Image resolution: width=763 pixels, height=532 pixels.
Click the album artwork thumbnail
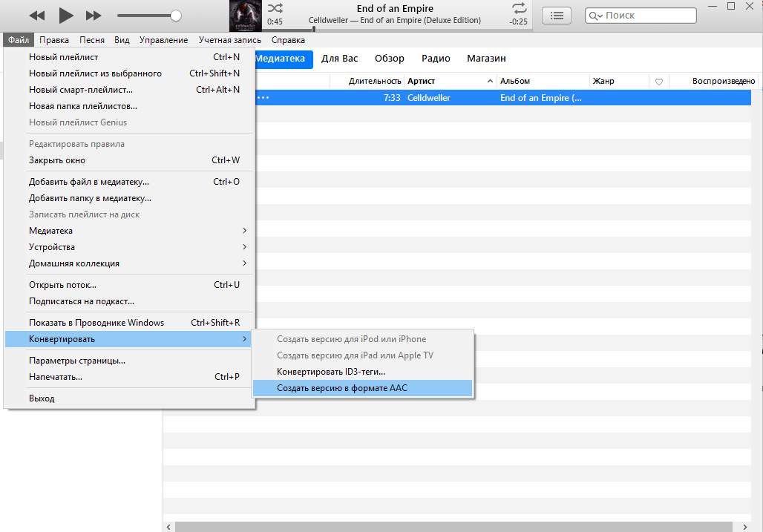coord(243,16)
